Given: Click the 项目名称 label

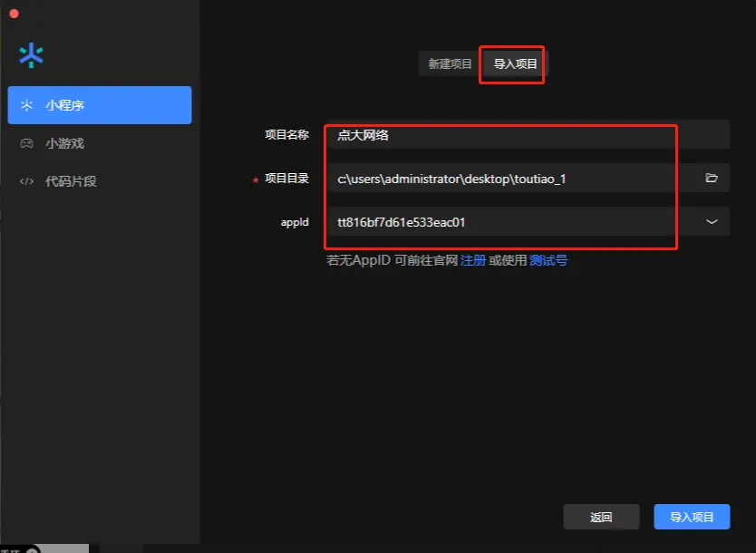Looking at the screenshot, I should 286,134.
